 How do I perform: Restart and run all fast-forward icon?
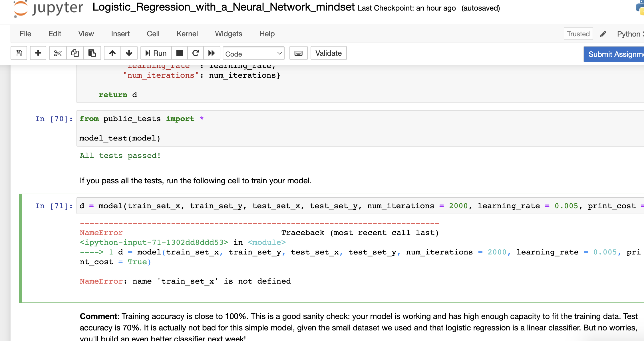point(212,53)
